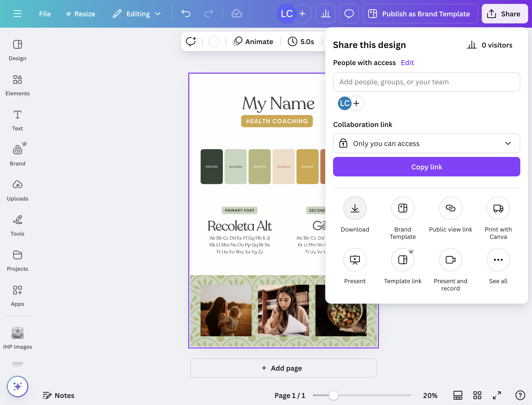Click the Download option icon
The image size is (532, 405).
tap(355, 208)
